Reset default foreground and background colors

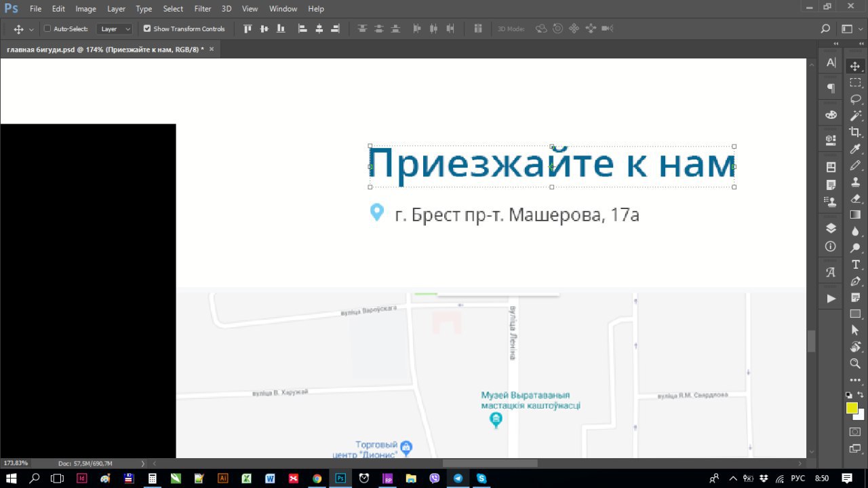[849, 394]
